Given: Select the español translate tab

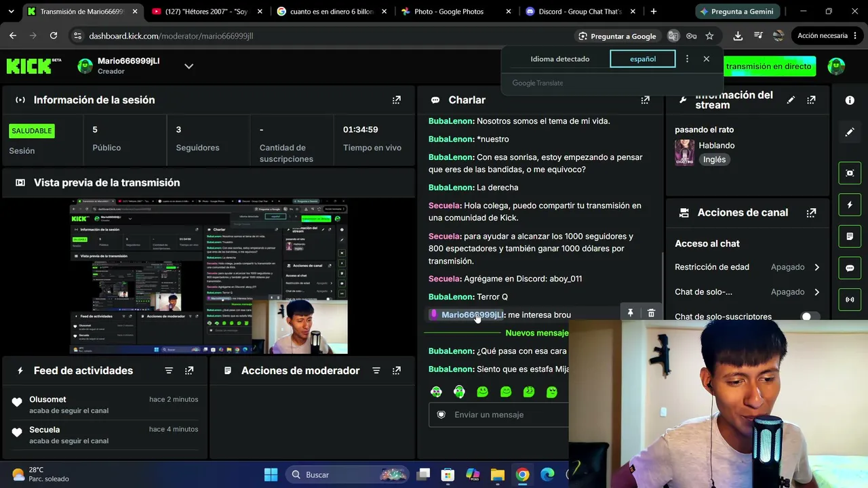Looking at the screenshot, I should point(643,59).
